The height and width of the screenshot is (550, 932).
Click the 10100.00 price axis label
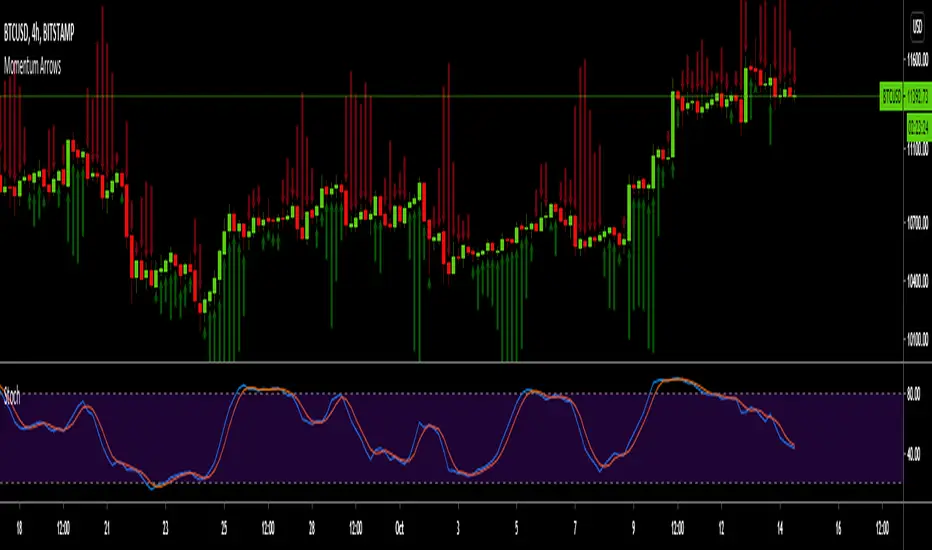[917, 340]
